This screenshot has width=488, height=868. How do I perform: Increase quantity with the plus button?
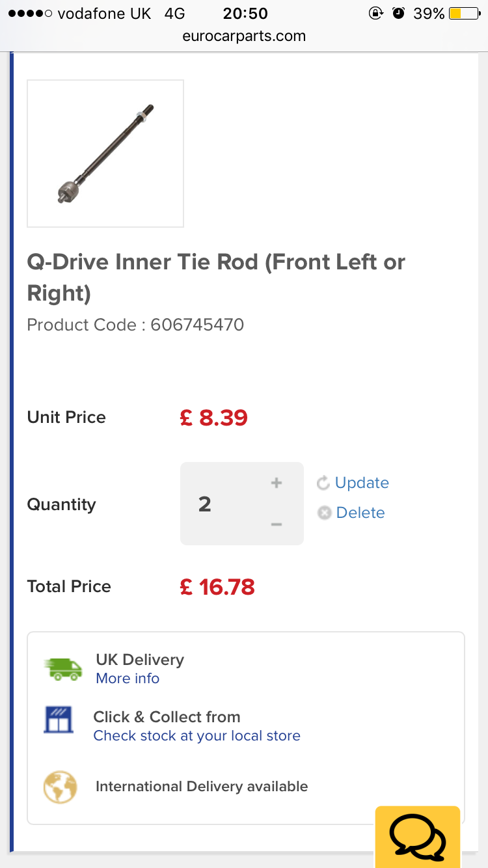pos(277,483)
